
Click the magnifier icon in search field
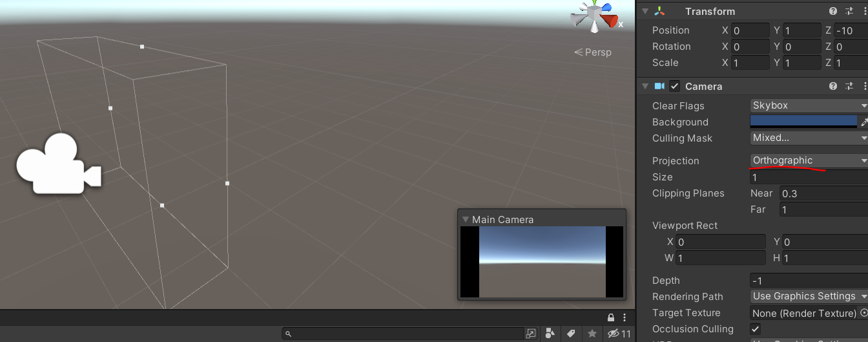pos(289,334)
